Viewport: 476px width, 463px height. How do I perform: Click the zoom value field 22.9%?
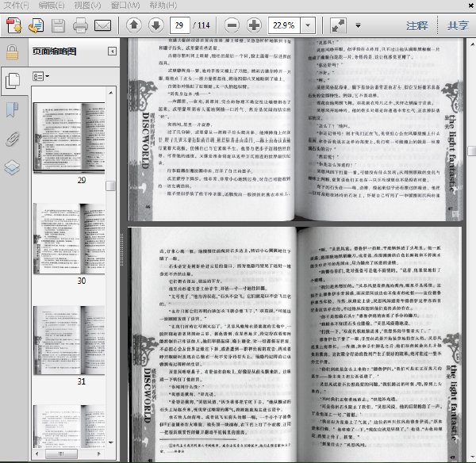[x=284, y=25]
